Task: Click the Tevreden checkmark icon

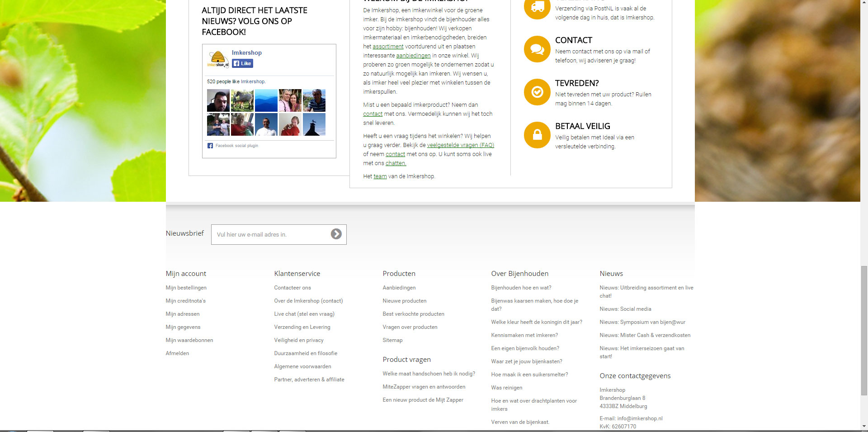Action: 537,92
